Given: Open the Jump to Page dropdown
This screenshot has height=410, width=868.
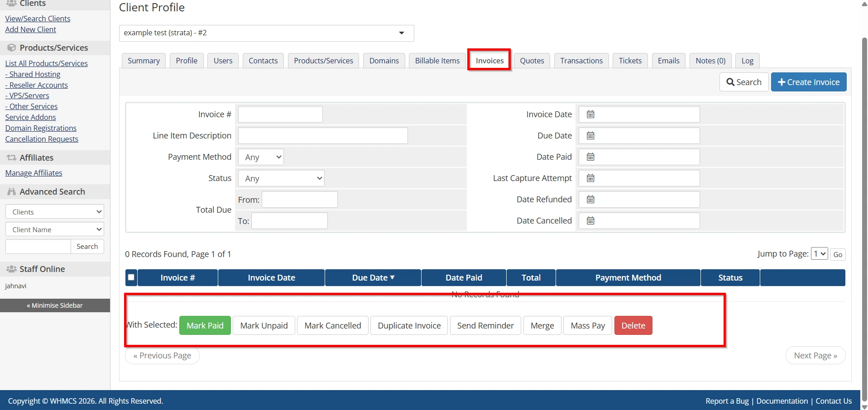Looking at the screenshot, I should tap(820, 254).
